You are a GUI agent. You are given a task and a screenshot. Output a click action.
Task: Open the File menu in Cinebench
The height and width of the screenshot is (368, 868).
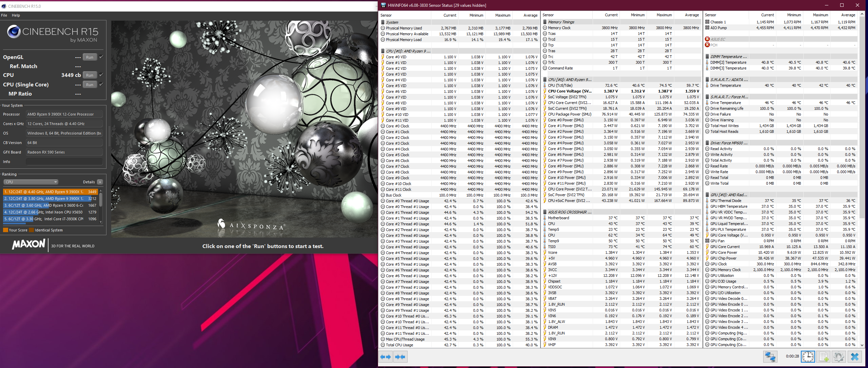[x=4, y=15]
